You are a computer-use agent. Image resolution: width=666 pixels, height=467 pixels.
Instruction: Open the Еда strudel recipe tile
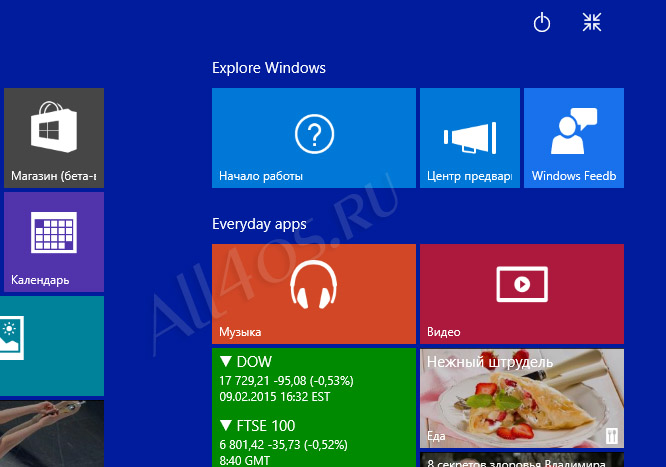[522, 398]
